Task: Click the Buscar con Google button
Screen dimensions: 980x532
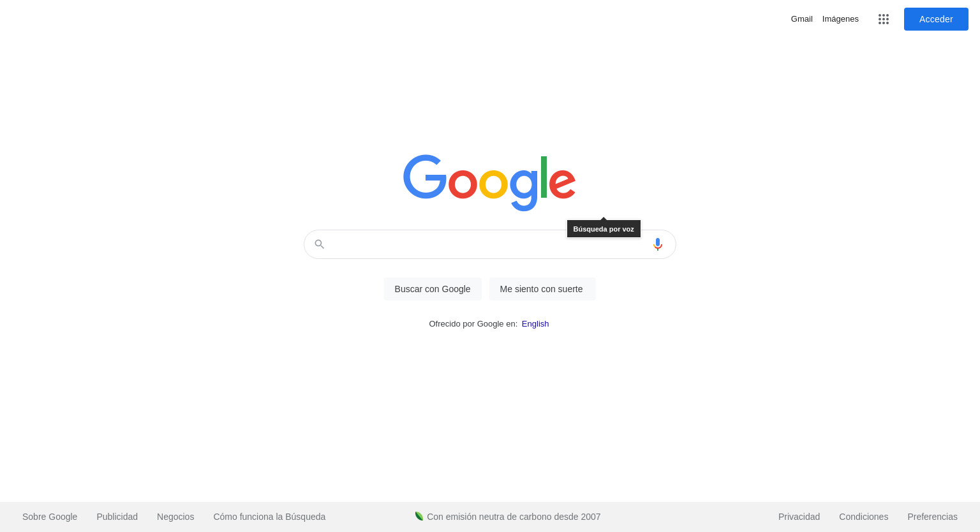Action: 433,289
